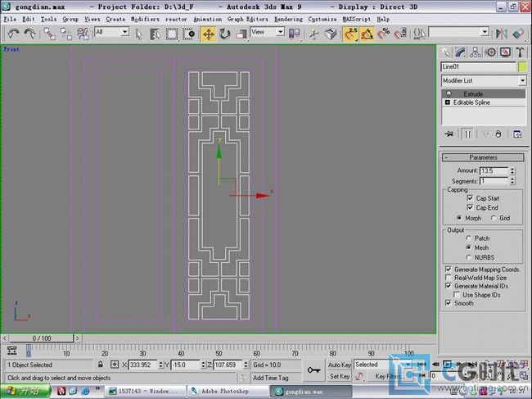The width and height of the screenshot is (532, 399).
Task: Toggle the Window/Crossing selection icon
Action: coord(188,34)
